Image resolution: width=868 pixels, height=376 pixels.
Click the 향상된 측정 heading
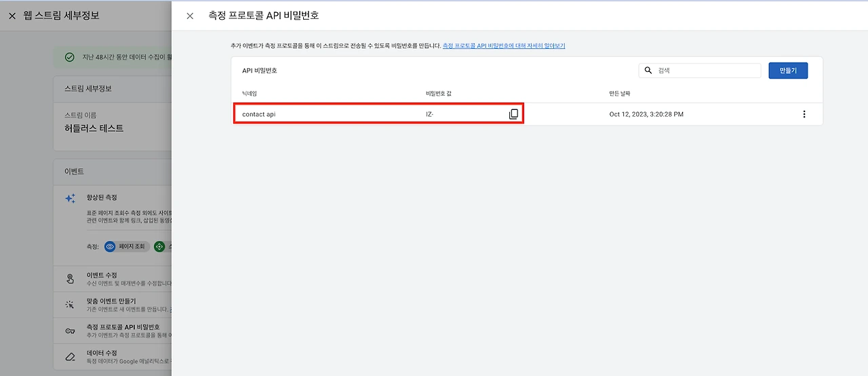coord(102,198)
